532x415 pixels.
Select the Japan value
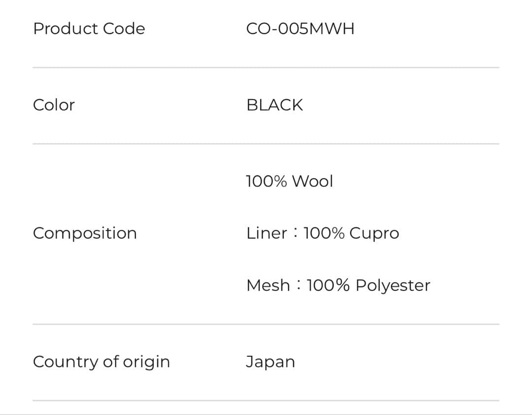pyautogui.click(x=270, y=362)
